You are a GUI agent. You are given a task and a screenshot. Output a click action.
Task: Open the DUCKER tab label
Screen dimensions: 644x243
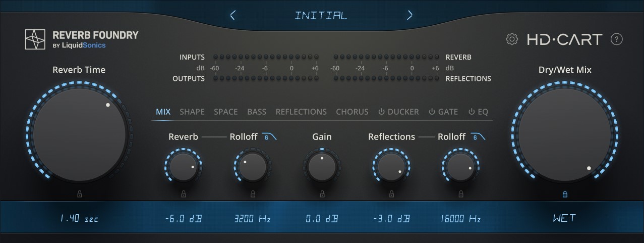(403, 112)
